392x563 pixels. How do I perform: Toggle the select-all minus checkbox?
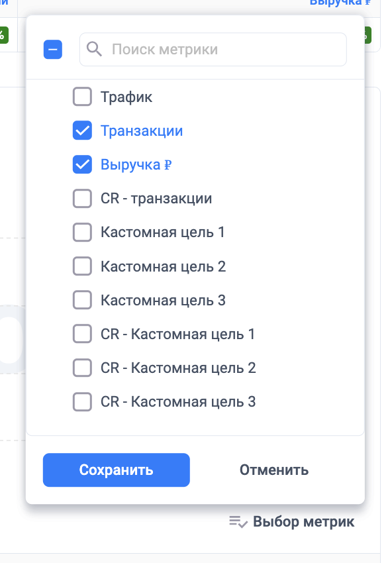[53, 49]
